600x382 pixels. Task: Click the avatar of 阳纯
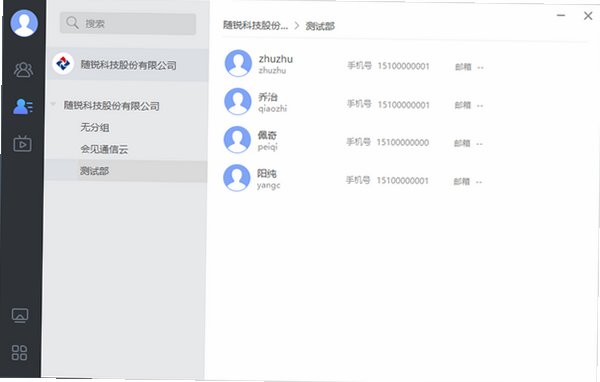(237, 178)
